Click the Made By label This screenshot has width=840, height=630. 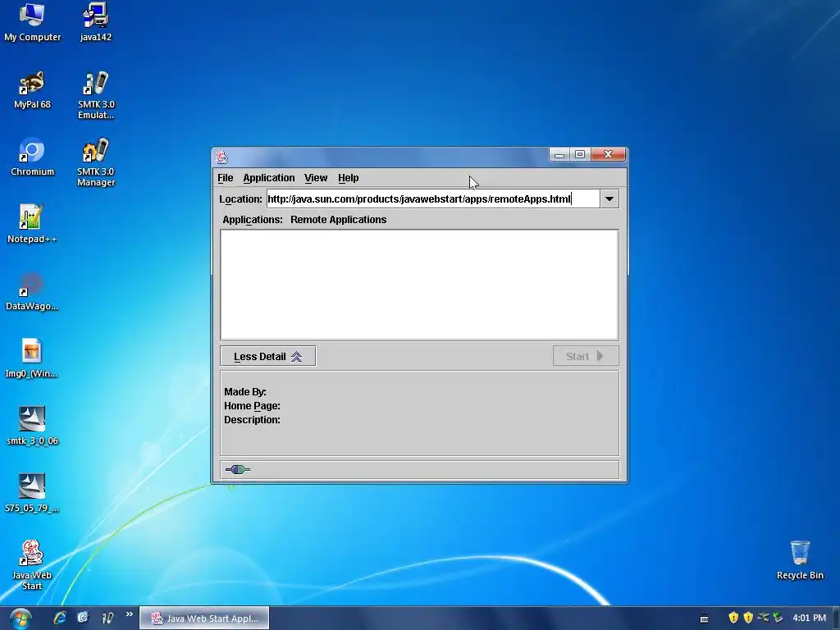click(x=244, y=391)
